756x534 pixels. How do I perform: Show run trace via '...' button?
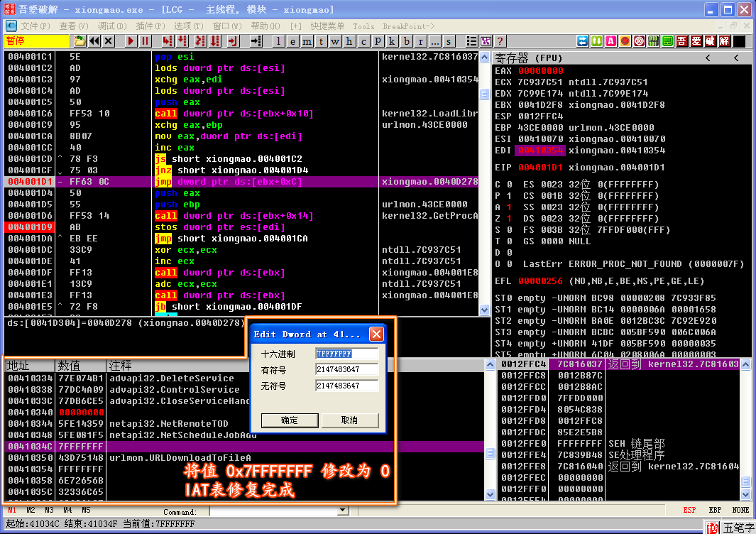tap(435, 41)
